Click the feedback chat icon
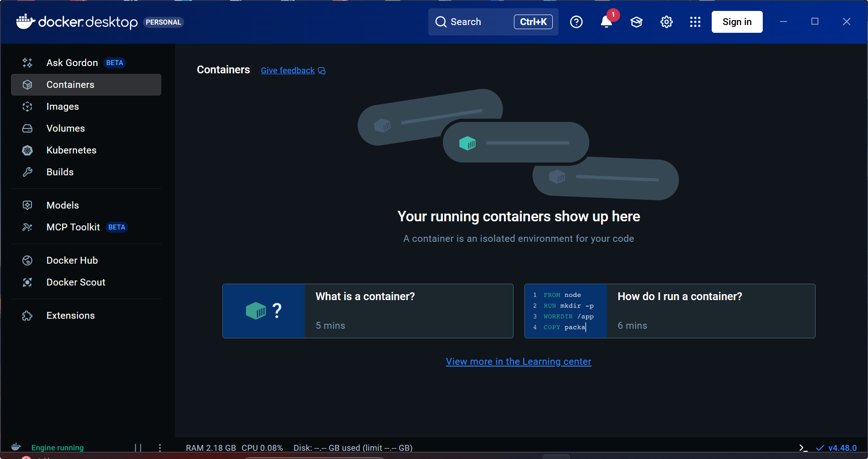 (x=322, y=71)
